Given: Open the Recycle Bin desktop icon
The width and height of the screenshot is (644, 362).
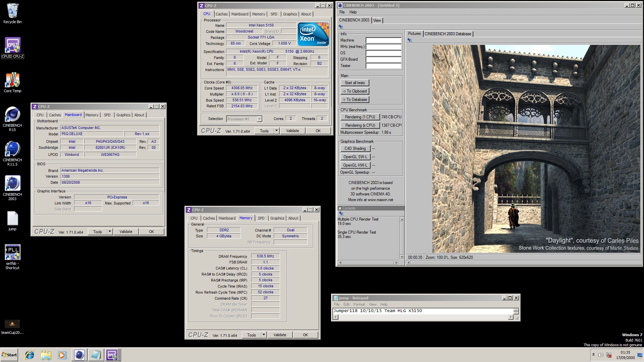Looking at the screenshot, I should click(x=12, y=13).
